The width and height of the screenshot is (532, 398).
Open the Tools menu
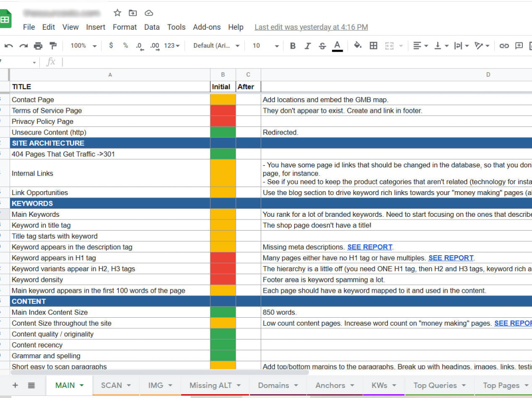pos(176,27)
